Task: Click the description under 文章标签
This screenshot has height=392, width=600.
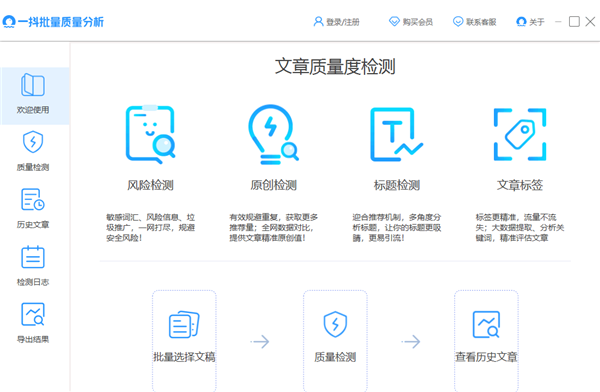Action: point(520,228)
